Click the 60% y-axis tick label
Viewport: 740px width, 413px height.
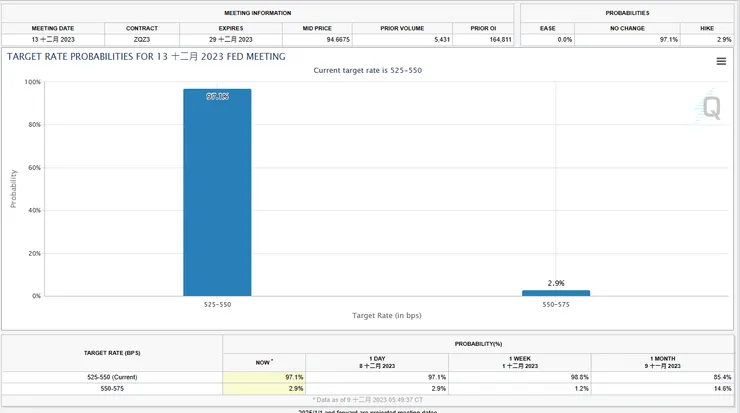pyautogui.click(x=34, y=168)
